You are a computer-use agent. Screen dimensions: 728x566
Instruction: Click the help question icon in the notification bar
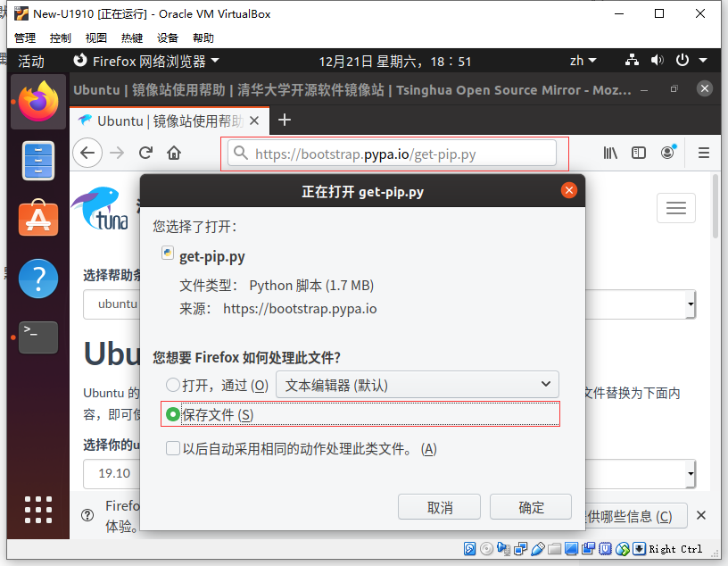(87, 515)
